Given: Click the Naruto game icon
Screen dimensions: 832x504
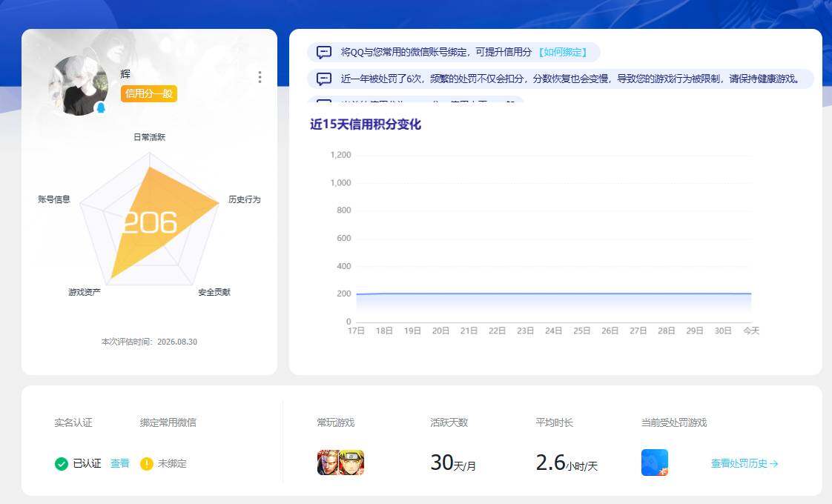Looking at the screenshot, I should (352, 462).
